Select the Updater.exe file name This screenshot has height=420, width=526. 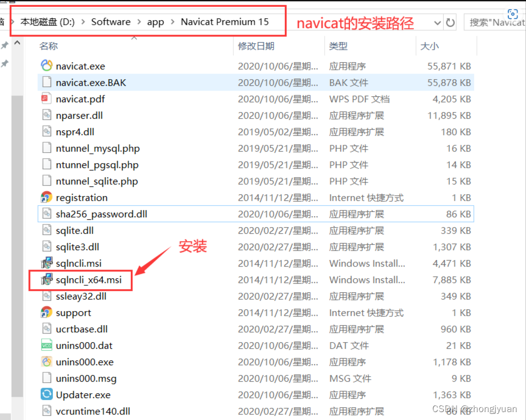click(83, 395)
